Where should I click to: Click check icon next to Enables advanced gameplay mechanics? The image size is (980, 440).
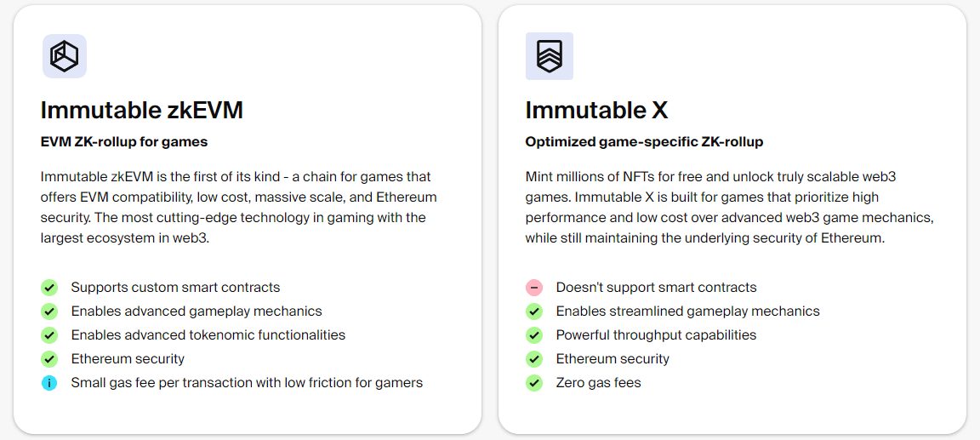click(x=49, y=311)
